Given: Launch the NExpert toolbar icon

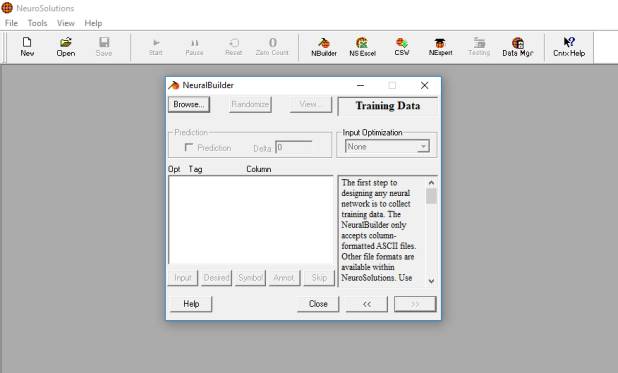Looking at the screenshot, I should click(x=440, y=47).
